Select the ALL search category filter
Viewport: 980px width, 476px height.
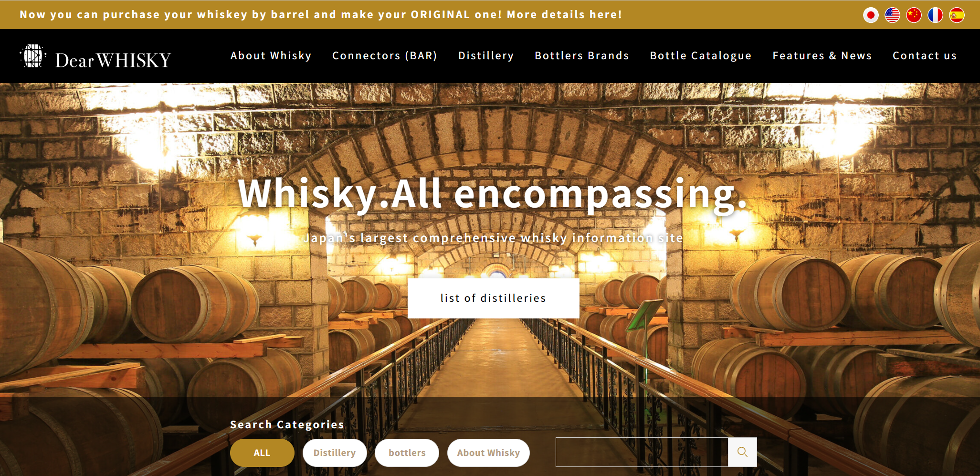[262, 453]
